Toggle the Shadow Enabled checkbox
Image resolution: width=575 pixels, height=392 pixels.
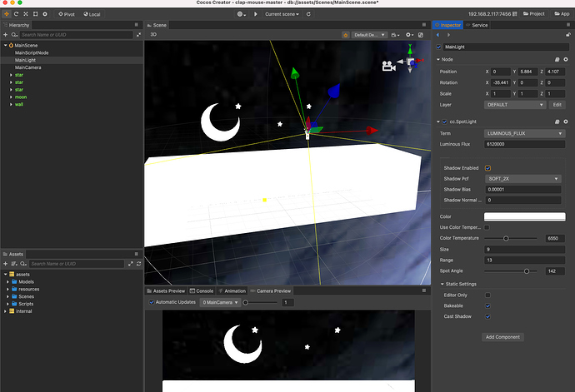tap(487, 168)
